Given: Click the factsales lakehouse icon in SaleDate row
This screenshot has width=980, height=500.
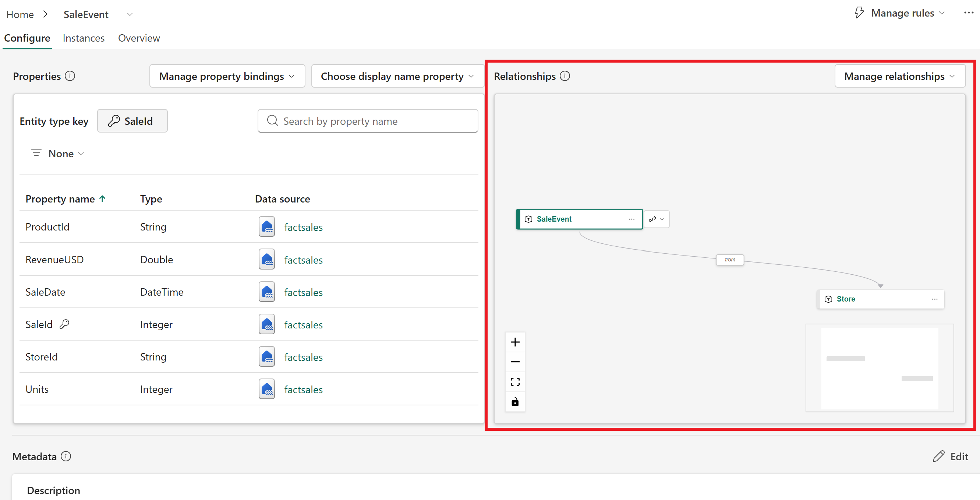Looking at the screenshot, I should point(267,292).
